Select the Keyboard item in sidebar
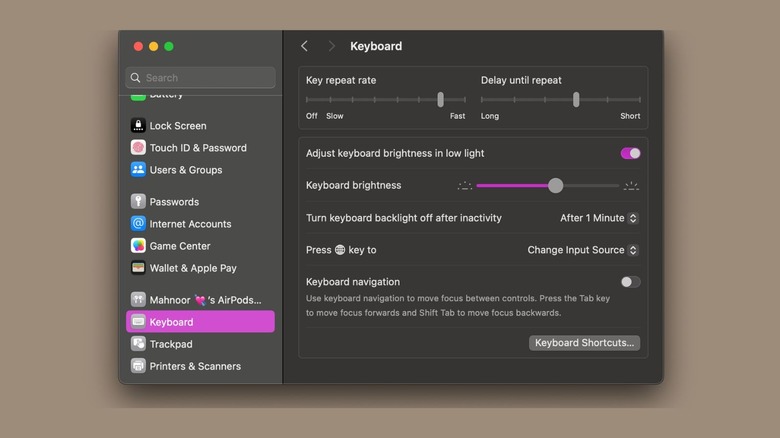 (200, 322)
